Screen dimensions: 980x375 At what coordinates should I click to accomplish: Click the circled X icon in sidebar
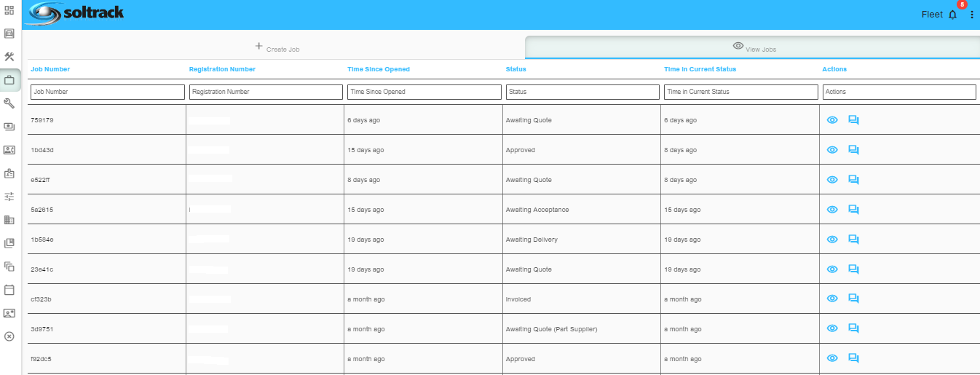9,336
